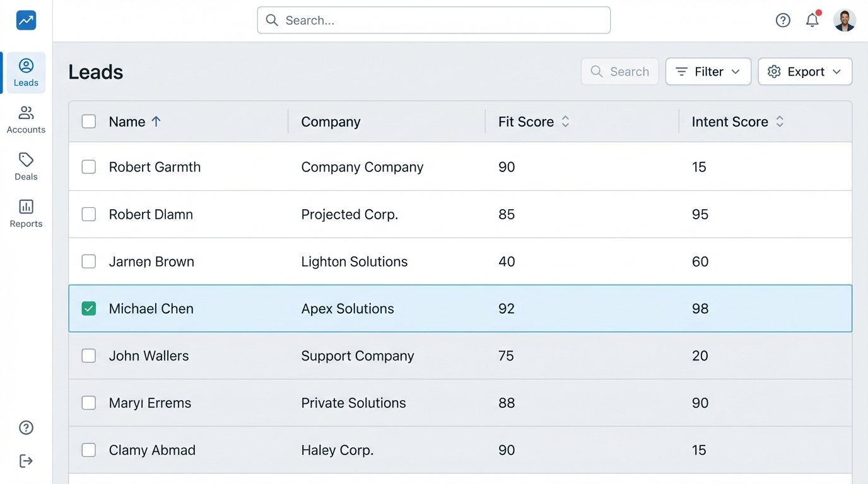Check the checkbox for Robert Garmth
Screen dimensions: 868x484
[88, 166]
